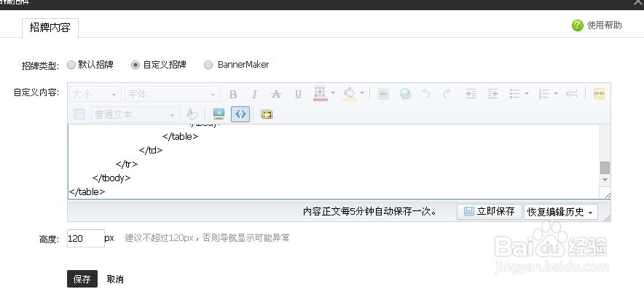The image size is (644, 289).
Task: Click the clear formatting eraser icon
Action: point(192,114)
